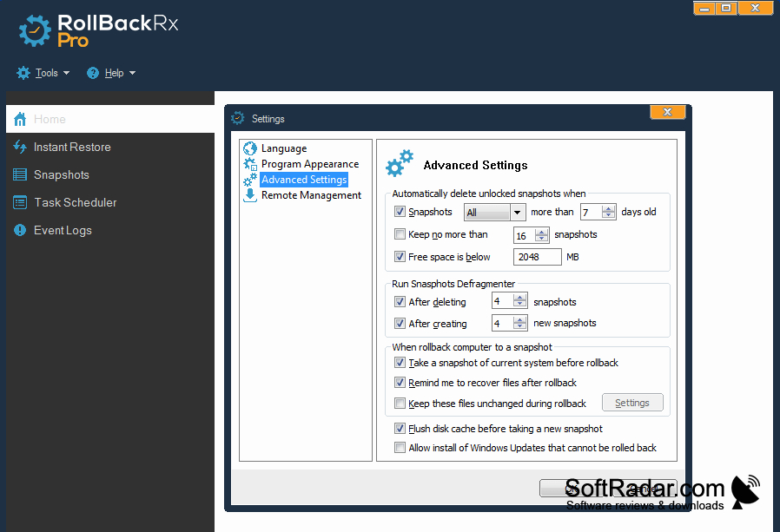Expand the Help menu arrow

[x=132, y=73]
